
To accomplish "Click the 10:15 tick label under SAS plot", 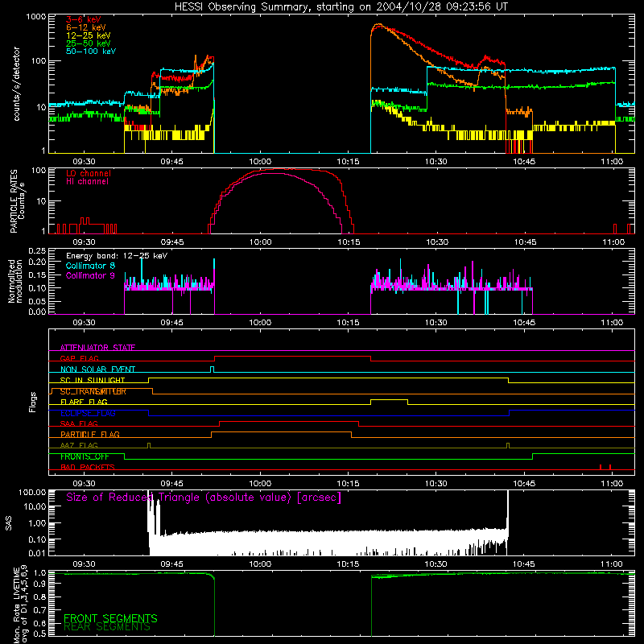I will (x=348, y=564).
